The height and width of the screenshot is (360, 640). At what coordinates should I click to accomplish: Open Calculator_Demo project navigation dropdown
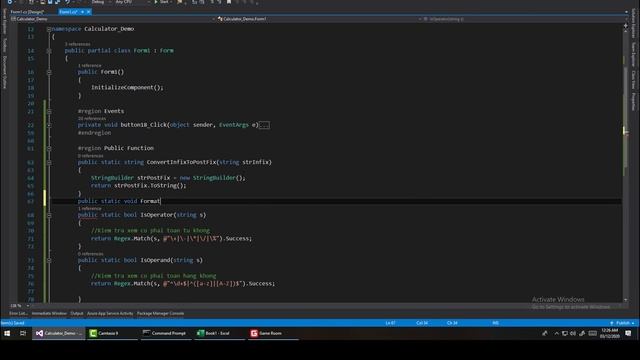(113, 19)
